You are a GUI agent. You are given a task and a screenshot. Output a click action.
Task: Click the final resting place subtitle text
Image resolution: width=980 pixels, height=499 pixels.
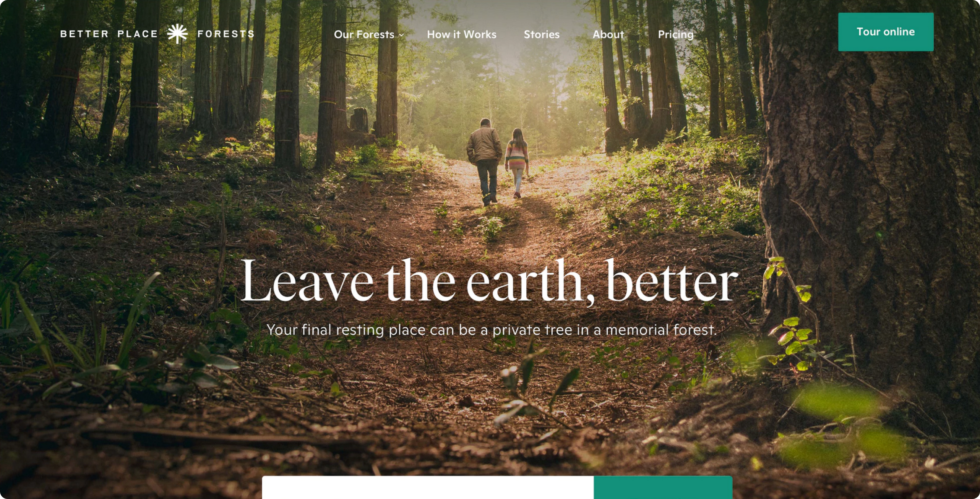(492, 330)
